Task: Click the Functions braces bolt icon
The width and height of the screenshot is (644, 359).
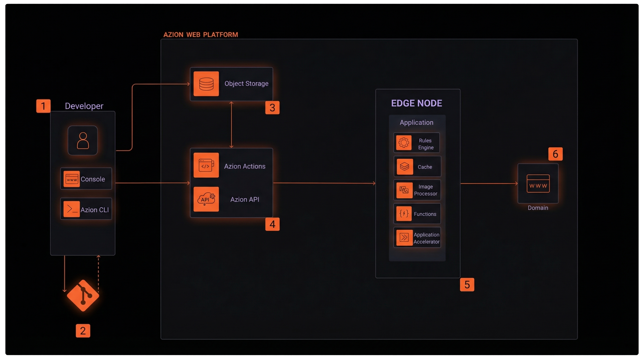Action: (404, 213)
